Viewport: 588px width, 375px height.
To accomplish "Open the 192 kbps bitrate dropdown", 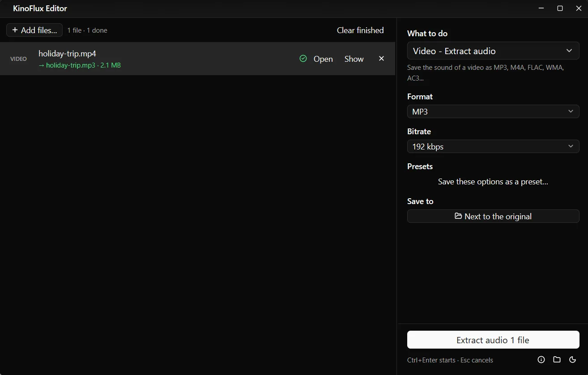I will (x=493, y=146).
